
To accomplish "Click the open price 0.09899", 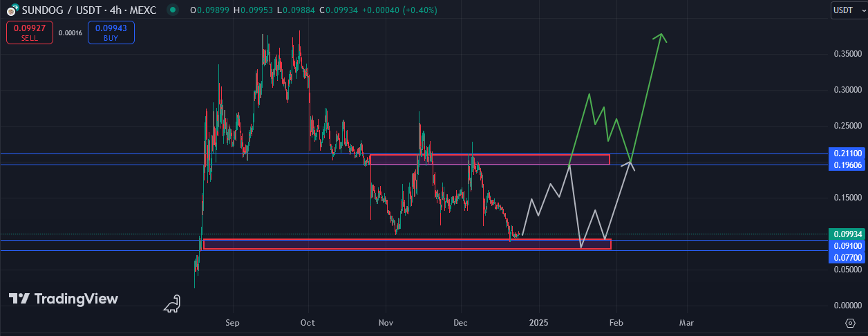I will [211, 11].
